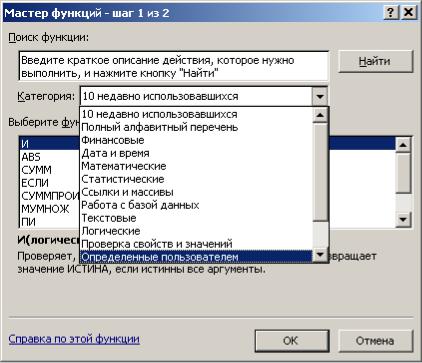Click function list scroll up arrow

coord(403,145)
